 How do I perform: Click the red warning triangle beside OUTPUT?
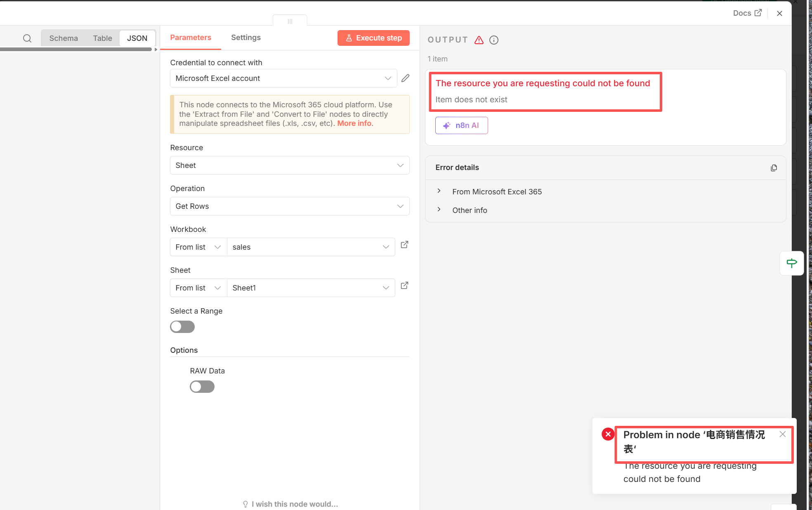point(479,40)
